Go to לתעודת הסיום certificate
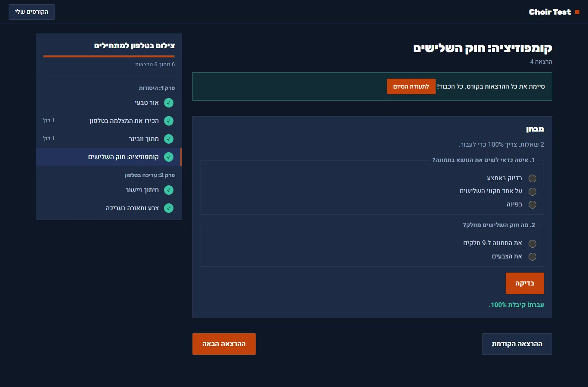This screenshot has width=588, height=387. click(411, 86)
